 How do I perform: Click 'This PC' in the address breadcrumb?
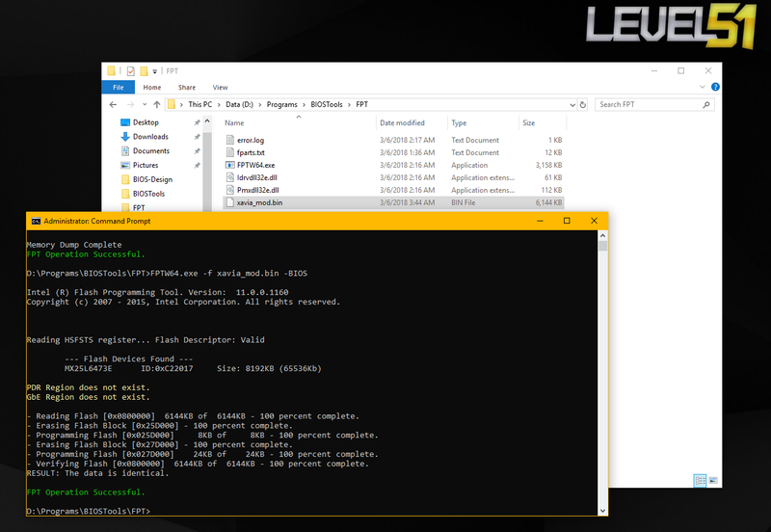200,104
